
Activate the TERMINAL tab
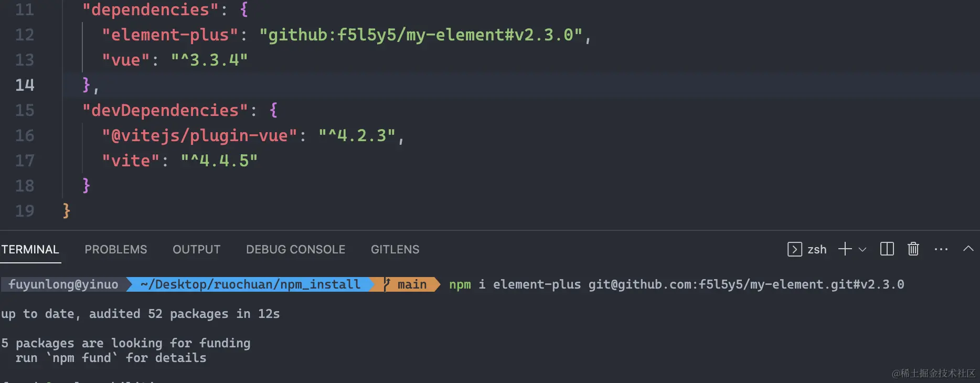coord(30,250)
